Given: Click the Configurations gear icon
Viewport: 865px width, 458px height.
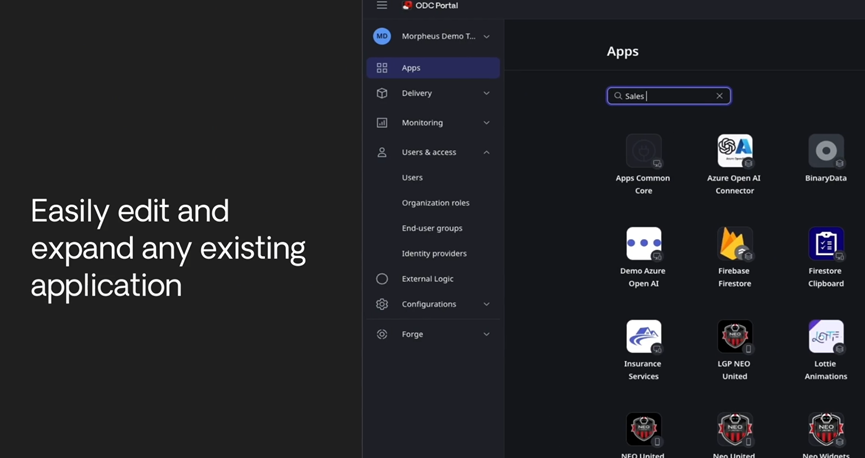Looking at the screenshot, I should 382,304.
